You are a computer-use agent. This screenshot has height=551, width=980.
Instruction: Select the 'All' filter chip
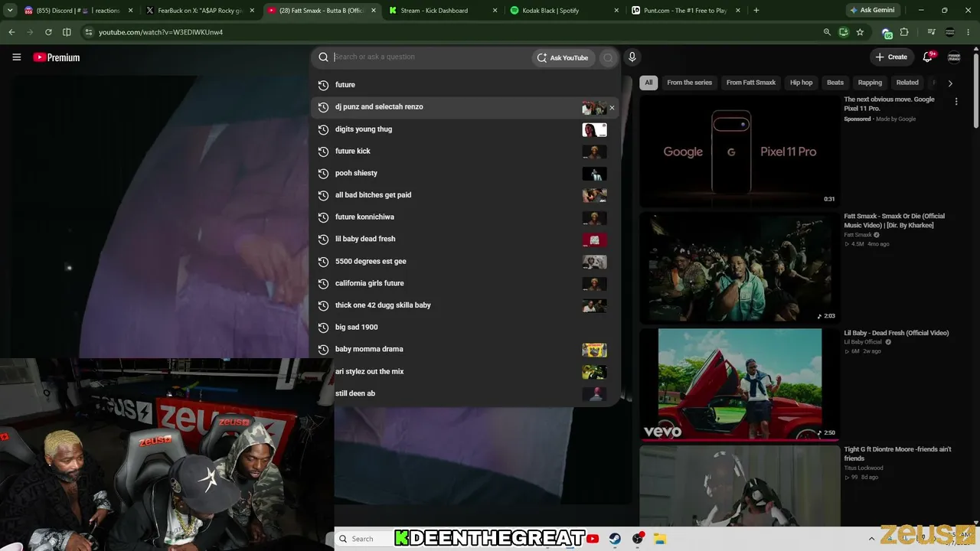[x=648, y=83]
